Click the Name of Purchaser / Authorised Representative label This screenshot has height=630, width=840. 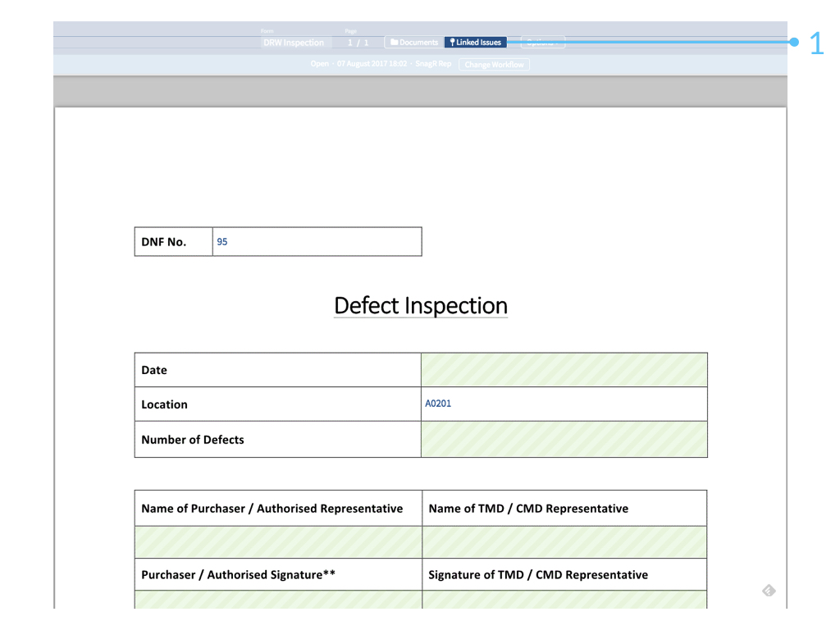[272, 509]
